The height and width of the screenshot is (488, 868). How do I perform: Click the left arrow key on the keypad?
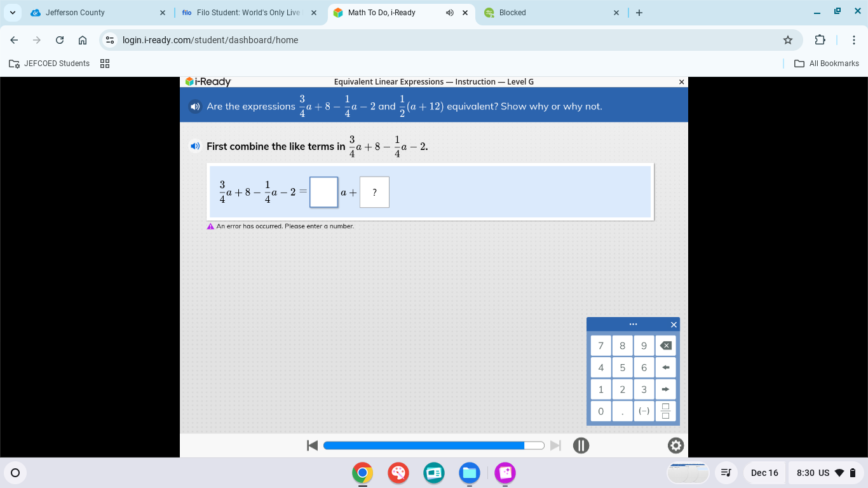click(x=665, y=367)
